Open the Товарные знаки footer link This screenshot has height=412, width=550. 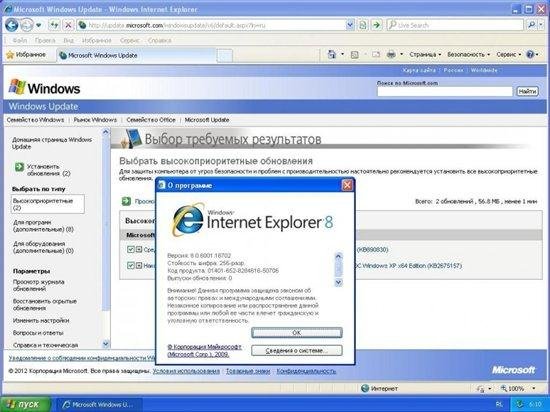tap(248, 371)
